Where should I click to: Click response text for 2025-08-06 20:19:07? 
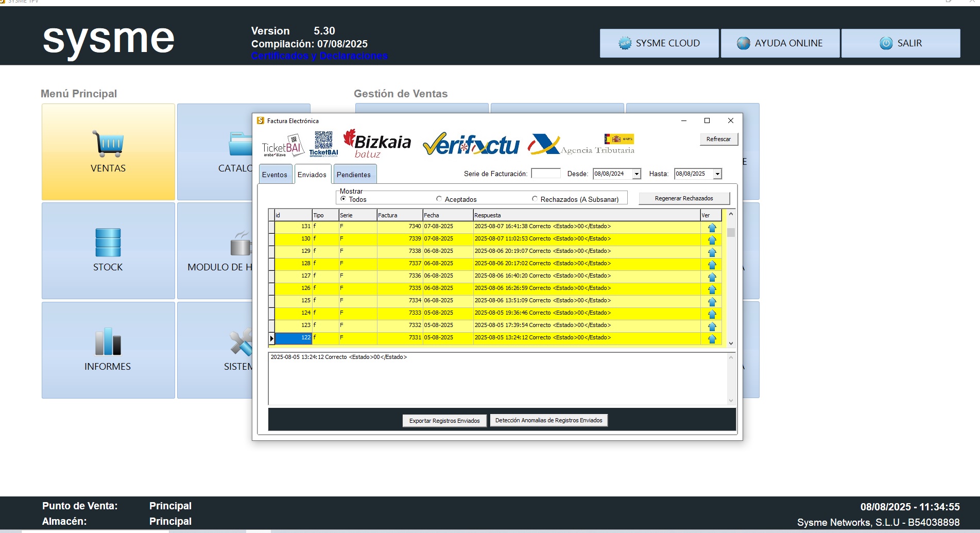[543, 251]
